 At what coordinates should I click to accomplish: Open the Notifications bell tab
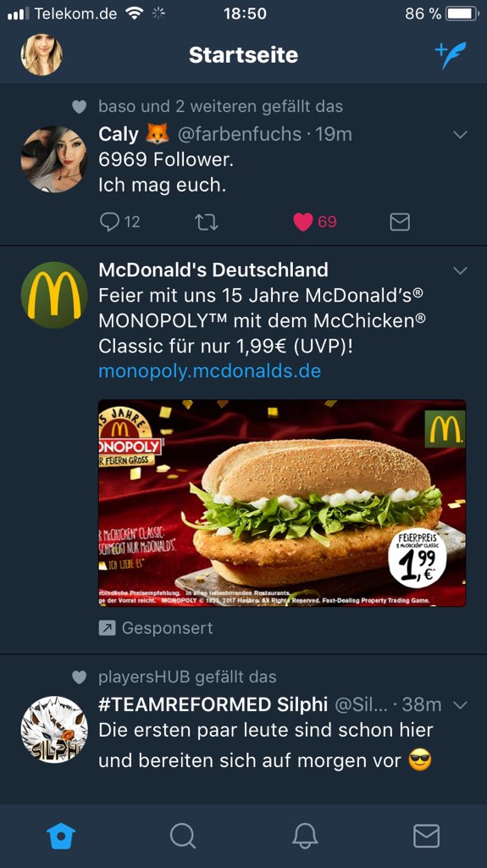304,836
